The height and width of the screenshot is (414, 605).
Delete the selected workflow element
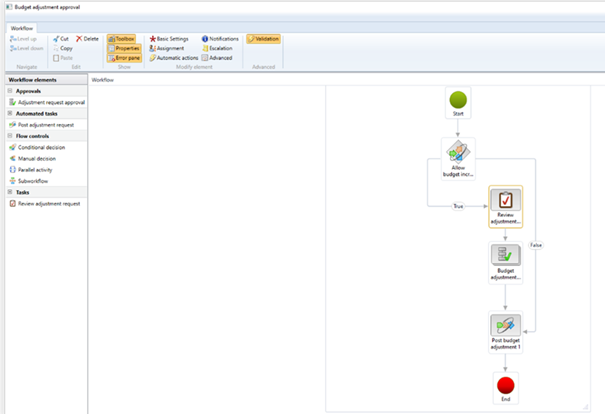(x=87, y=38)
